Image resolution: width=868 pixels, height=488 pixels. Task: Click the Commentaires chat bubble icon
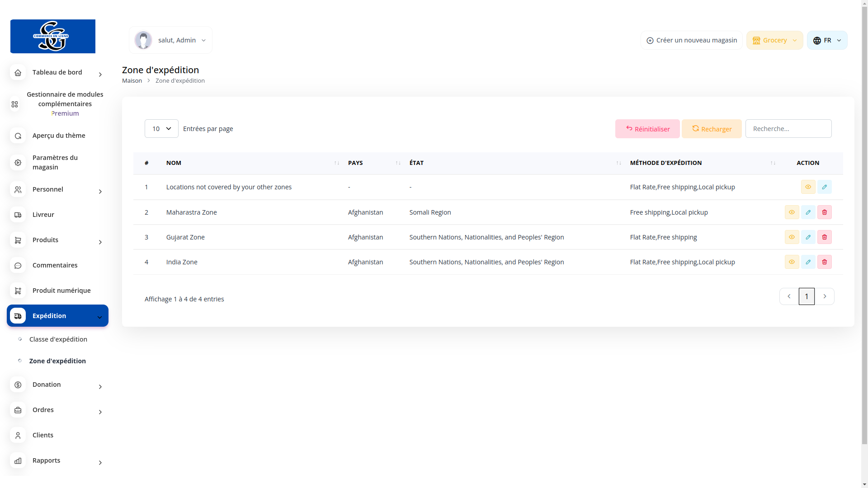[18, 265]
